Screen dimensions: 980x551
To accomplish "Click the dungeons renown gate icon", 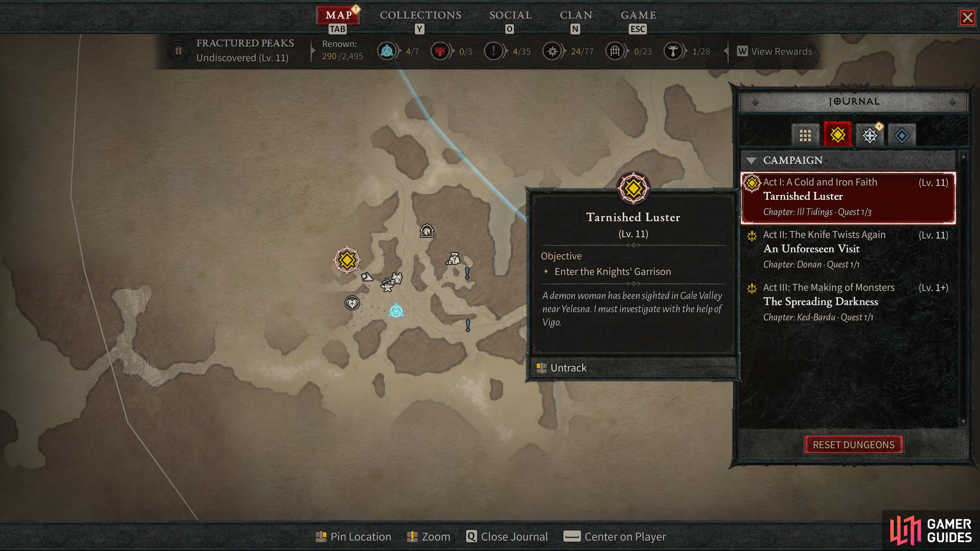I will [615, 51].
